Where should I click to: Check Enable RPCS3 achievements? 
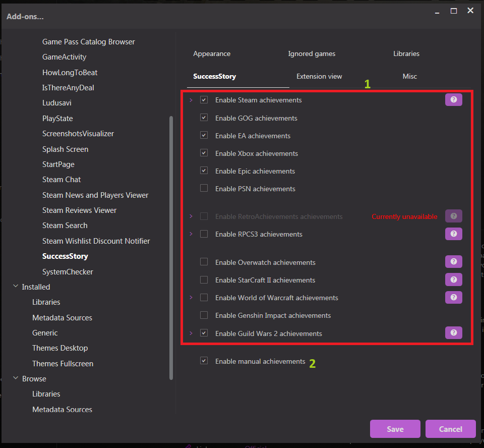[204, 234]
